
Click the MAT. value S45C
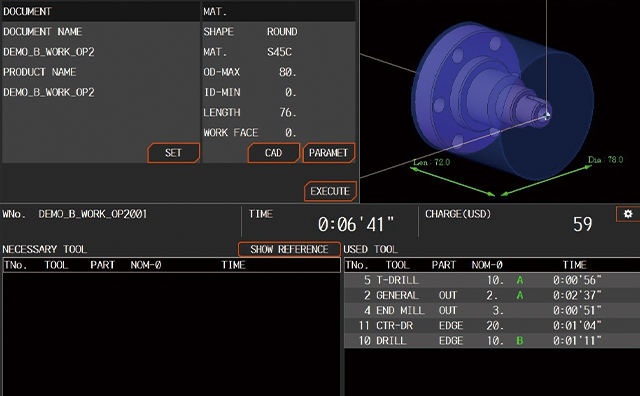point(279,52)
